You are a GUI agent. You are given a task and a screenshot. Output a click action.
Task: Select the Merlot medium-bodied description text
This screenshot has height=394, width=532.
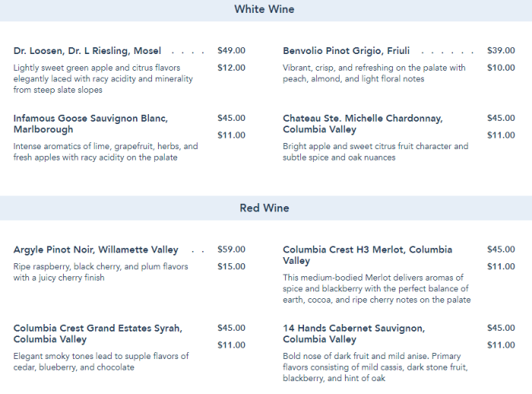coord(376,289)
